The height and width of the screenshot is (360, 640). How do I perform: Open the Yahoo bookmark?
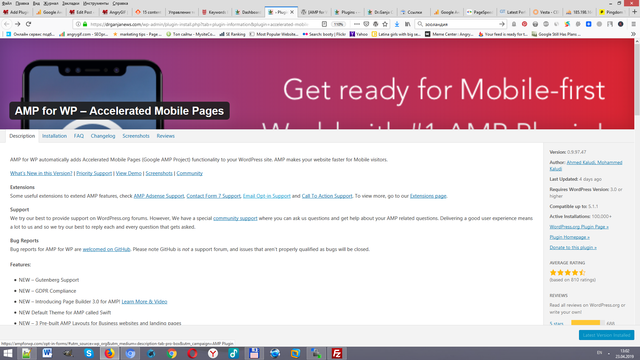pos(358,34)
